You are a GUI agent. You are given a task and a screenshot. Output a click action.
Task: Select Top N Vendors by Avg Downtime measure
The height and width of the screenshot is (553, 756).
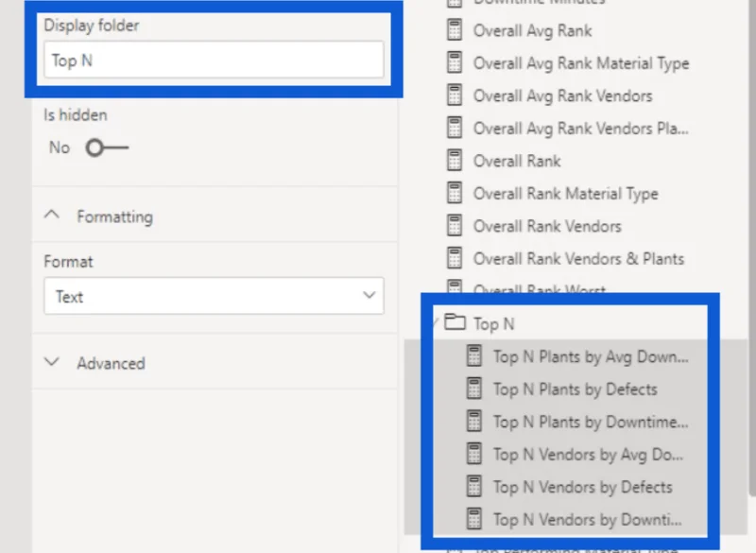[x=588, y=454]
